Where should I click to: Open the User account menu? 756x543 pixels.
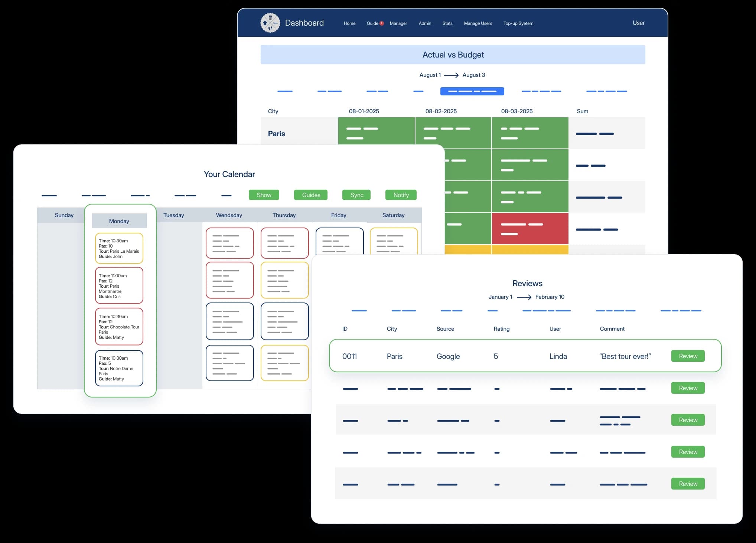click(x=638, y=23)
